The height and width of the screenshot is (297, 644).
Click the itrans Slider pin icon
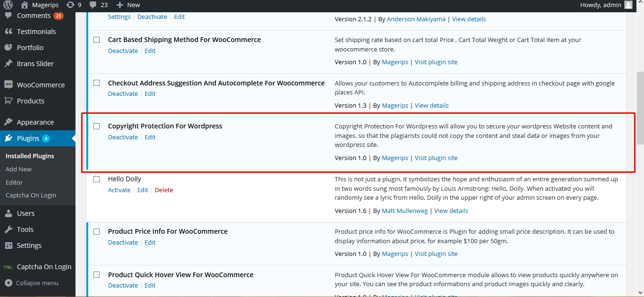coord(8,64)
